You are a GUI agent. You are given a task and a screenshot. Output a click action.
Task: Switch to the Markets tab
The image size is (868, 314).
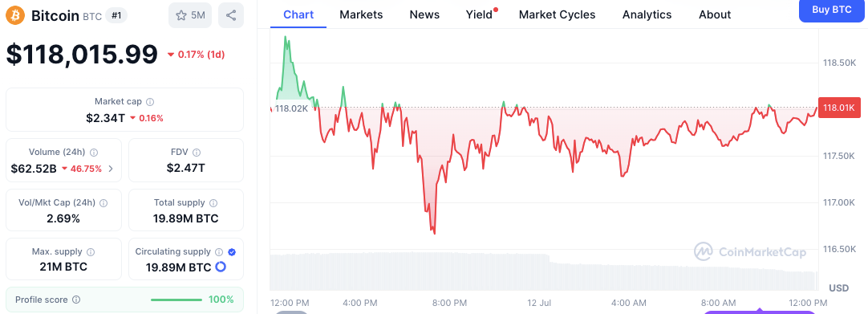tap(361, 15)
